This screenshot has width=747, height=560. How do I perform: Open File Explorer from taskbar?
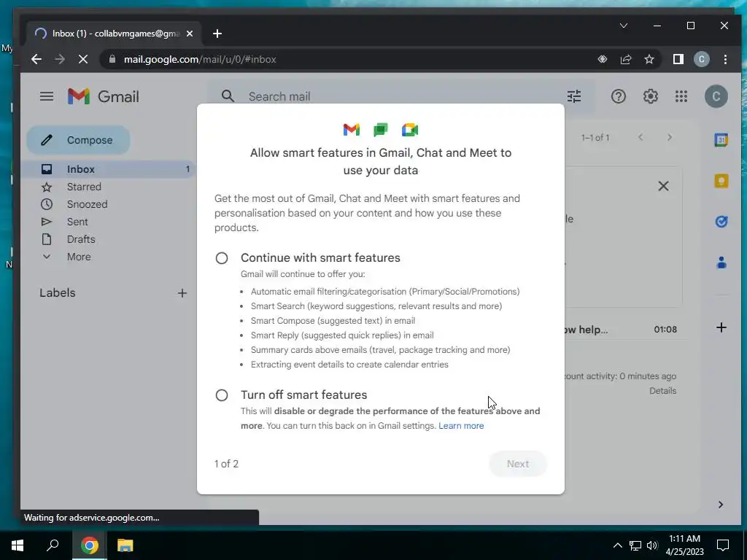pyautogui.click(x=125, y=545)
